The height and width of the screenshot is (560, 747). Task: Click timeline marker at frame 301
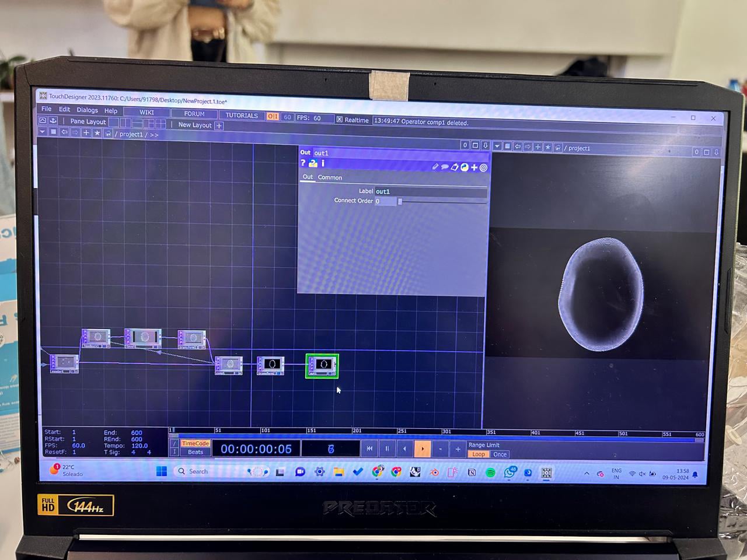446,432
